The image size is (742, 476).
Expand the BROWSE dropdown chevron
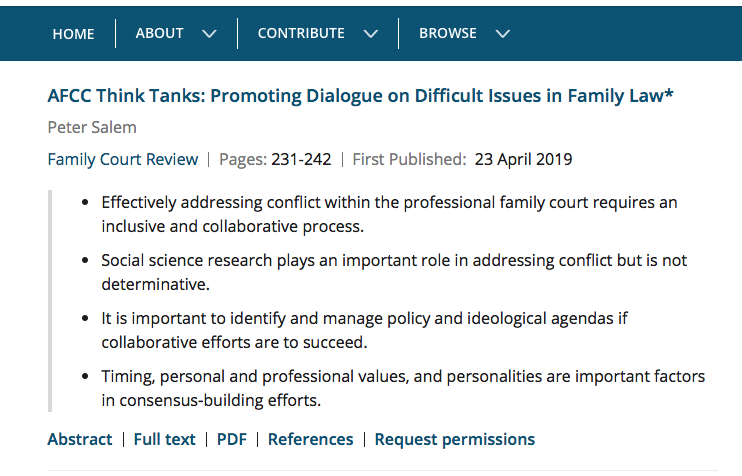pyautogui.click(x=502, y=34)
